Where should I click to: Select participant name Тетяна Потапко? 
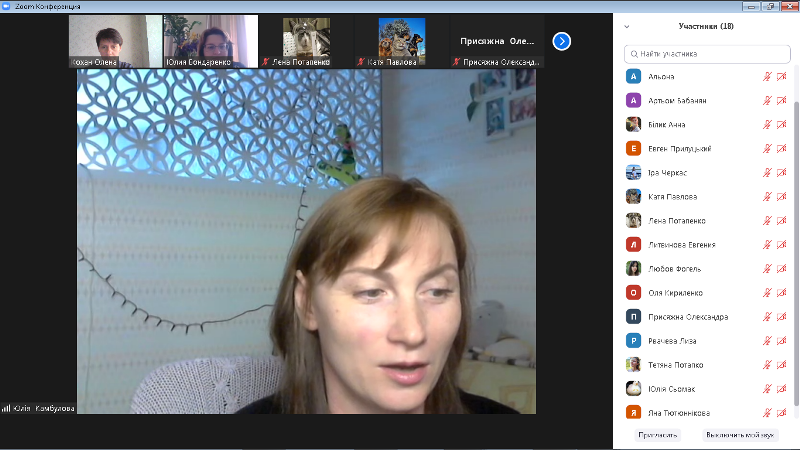(x=676, y=365)
